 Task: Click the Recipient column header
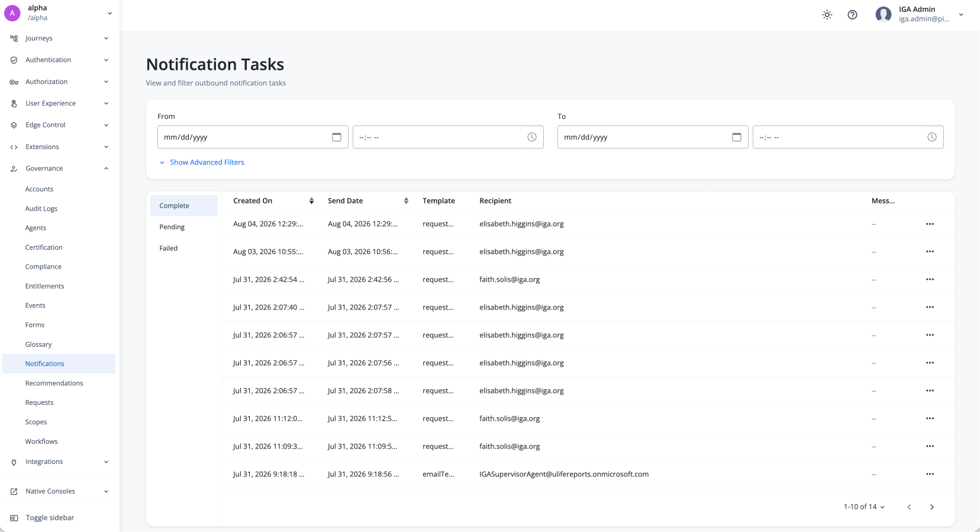pos(495,201)
